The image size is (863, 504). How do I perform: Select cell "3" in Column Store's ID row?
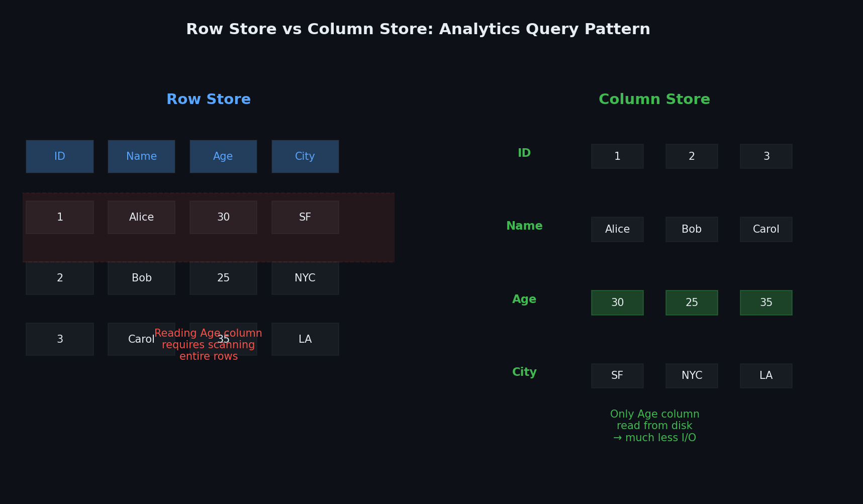click(766, 156)
